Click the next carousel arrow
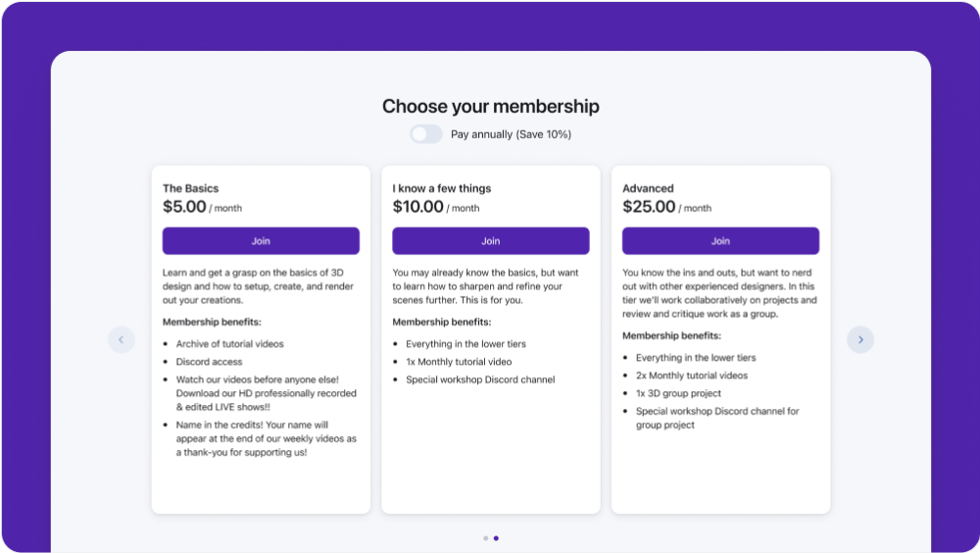The height and width of the screenshot is (553, 980). (860, 339)
